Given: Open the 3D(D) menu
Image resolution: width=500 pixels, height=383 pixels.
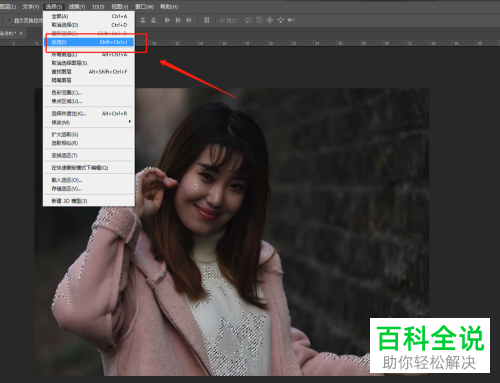Looking at the screenshot, I should point(98,7).
